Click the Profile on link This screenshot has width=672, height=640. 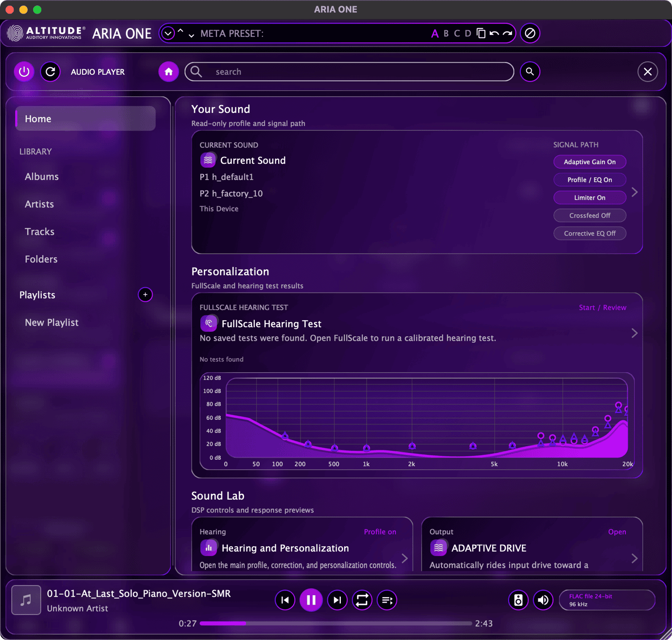pyautogui.click(x=380, y=532)
